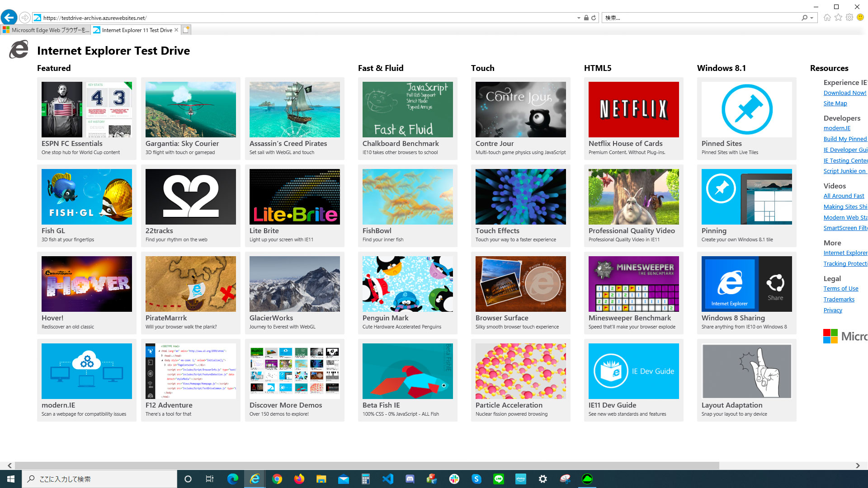This screenshot has height=488, width=868.
Task: Close the Internet Explorer 11 Test Drive tab
Action: (176, 30)
